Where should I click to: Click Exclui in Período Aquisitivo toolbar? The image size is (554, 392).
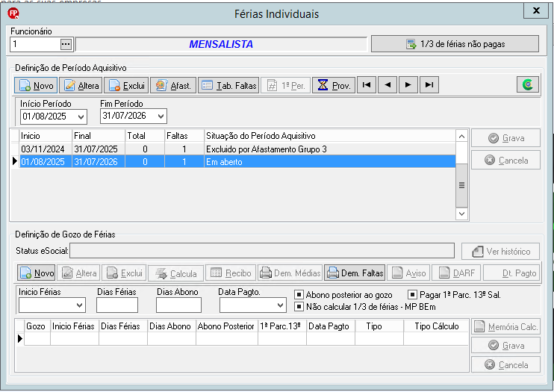[126, 85]
